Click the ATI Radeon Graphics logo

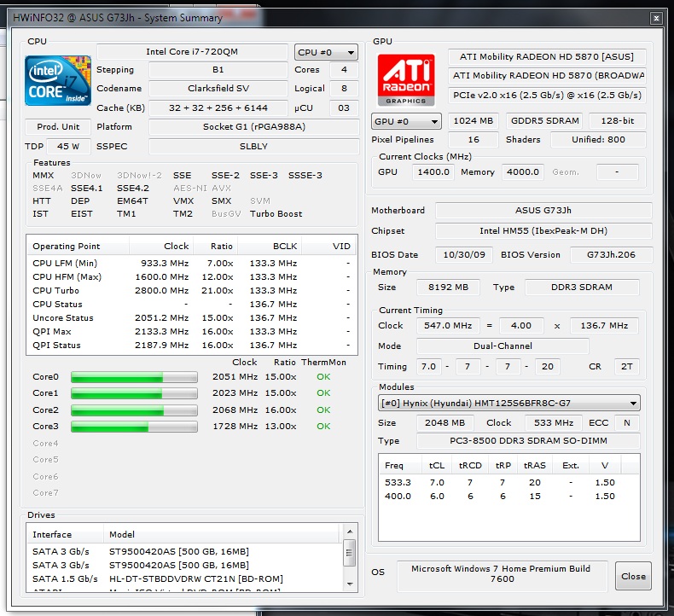pyautogui.click(x=405, y=79)
